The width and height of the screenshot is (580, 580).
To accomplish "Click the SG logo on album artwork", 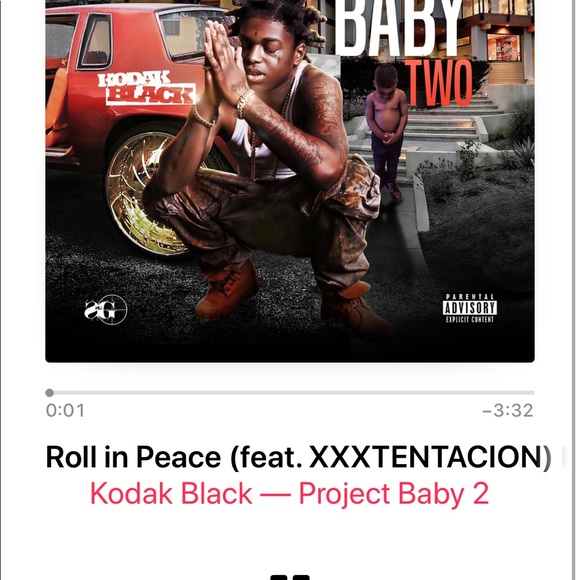I will pos(105,309).
